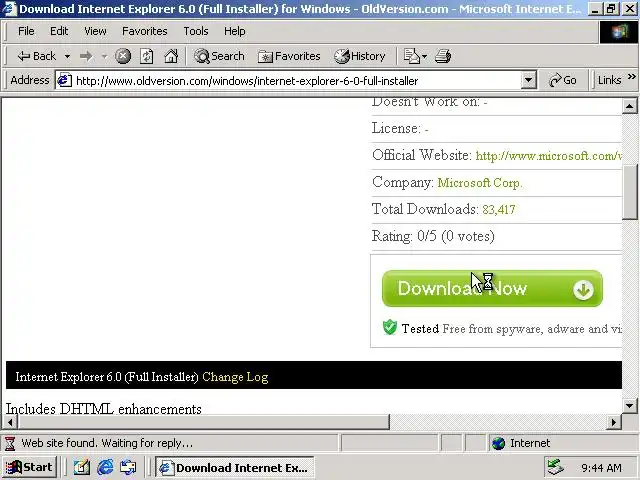Open the Favorites menu
The image size is (640, 480).
point(144,31)
